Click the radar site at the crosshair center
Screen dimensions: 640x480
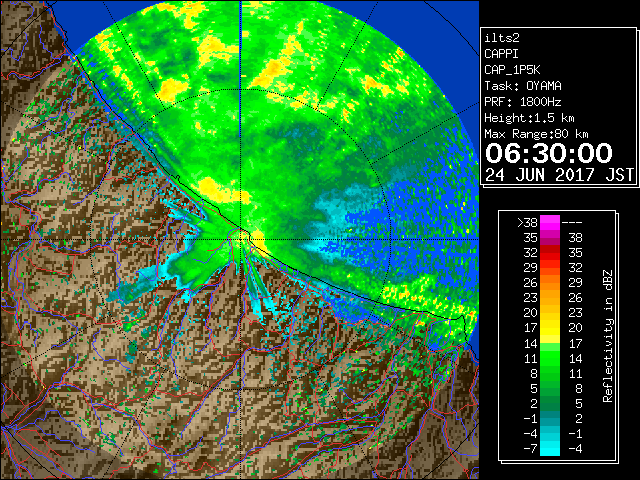(241, 239)
